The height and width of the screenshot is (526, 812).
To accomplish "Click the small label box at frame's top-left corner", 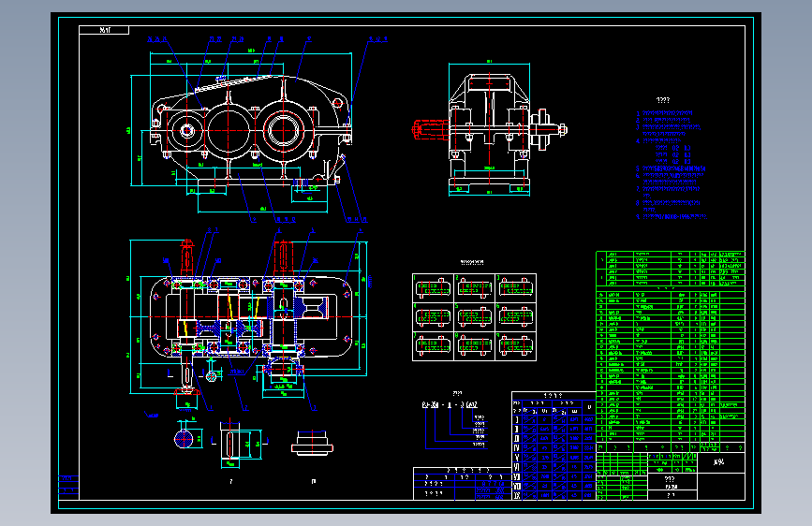I will pos(104,30).
